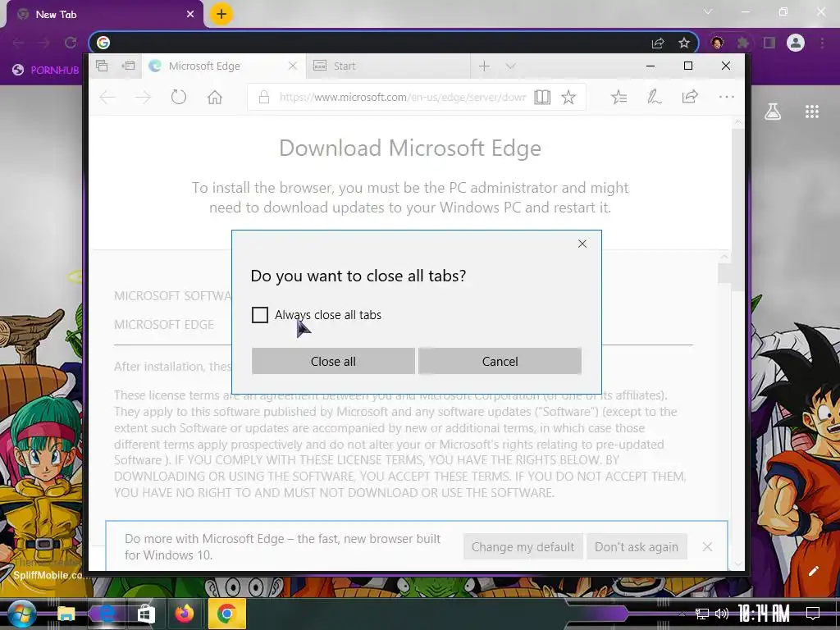Click the Chrome New Tab tab
This screenshot has width=840, height=630.
point(104,15)
